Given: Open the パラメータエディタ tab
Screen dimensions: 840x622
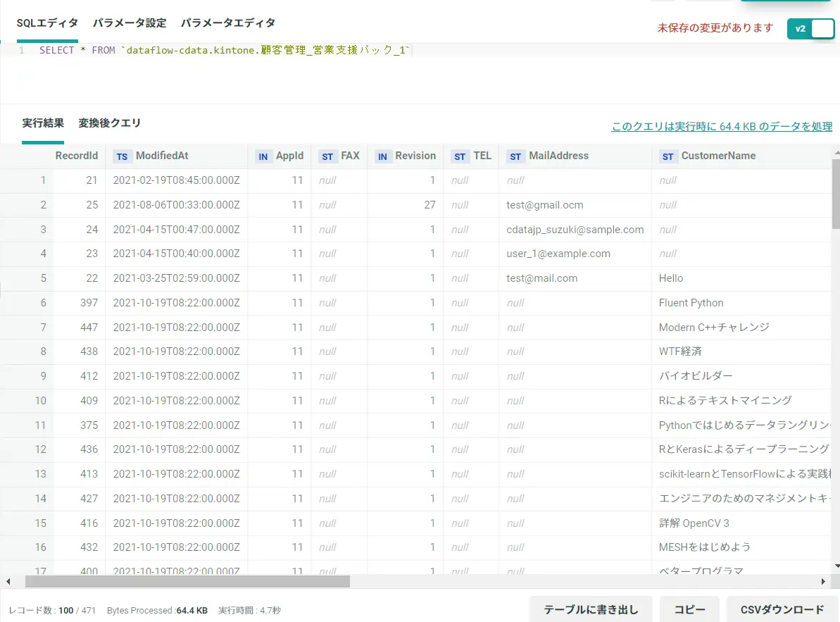Looking at the screenshot, I should click(227, 23).
